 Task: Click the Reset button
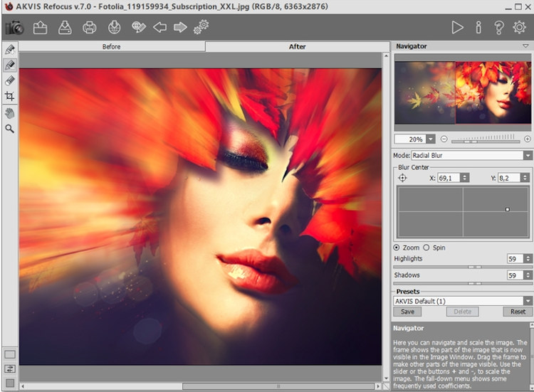pyautogui.click(x=518, y=312)
